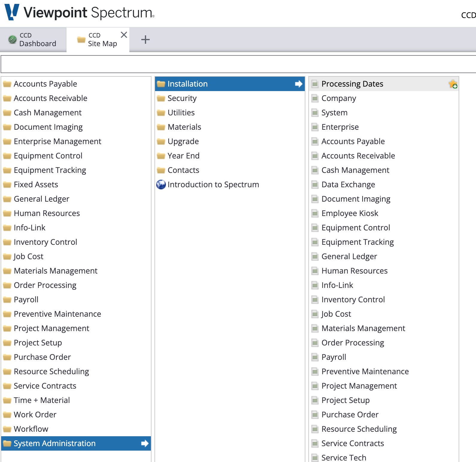Image resolution: width=476 pixels, height=462 pixels.
Task: Open the Project Setup folder in left column
Action: coord(76,343)
